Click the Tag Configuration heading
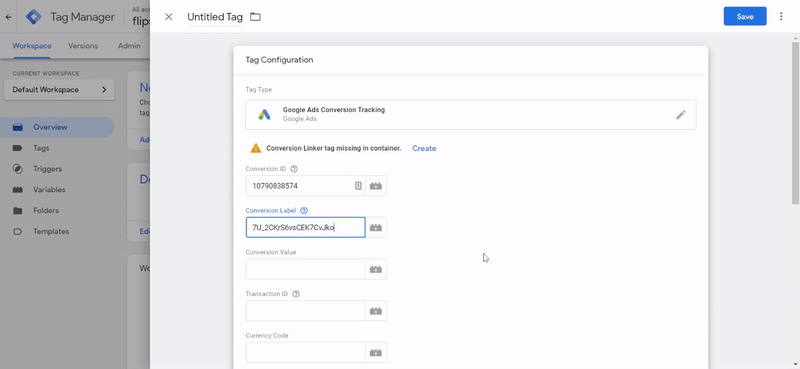The width and height of the screenshot is (800, 369). [x=279, y=60]
